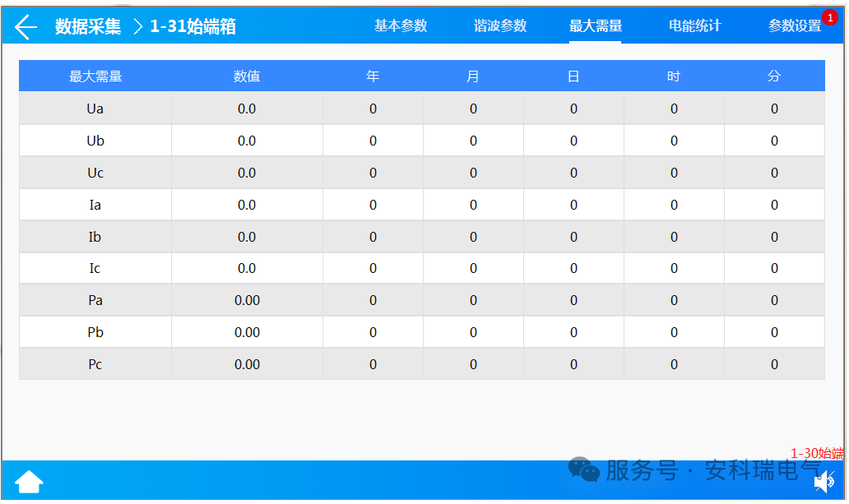Select the Ib row label
This screenshot has width=849, height=504.
click(95, 237)
